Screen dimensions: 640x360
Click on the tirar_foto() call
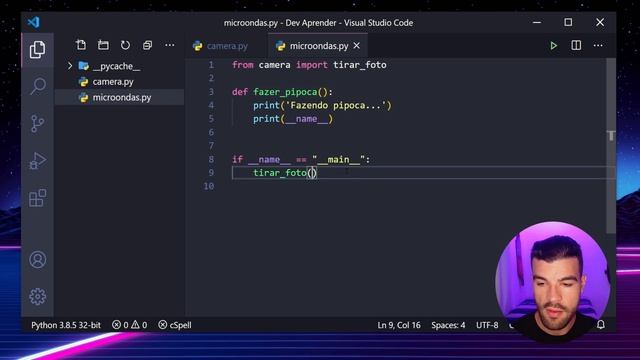pos(285,173)
